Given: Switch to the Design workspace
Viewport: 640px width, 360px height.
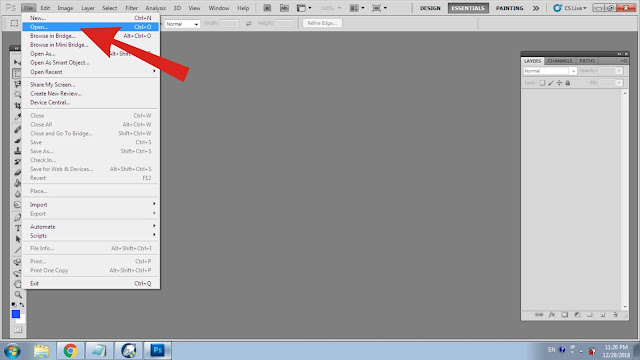Looking at the screenshot, I should pyautogui.click(x=430, y=8).
